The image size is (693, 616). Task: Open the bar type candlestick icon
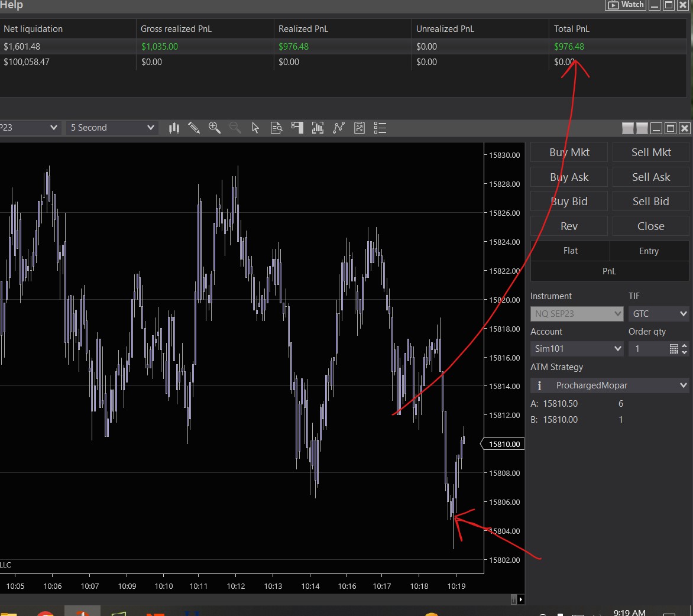(174, 128)
